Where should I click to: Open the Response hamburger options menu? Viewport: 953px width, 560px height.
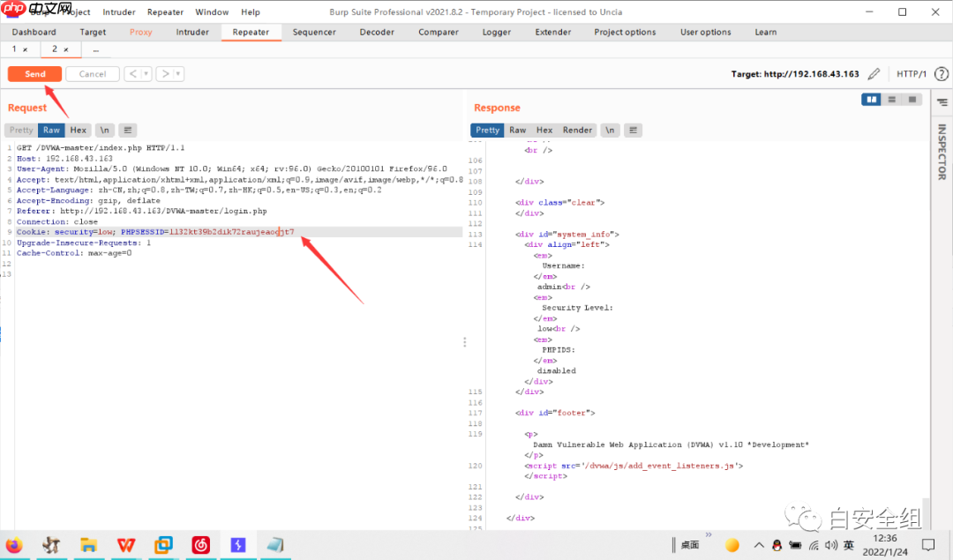coord(633,130)
